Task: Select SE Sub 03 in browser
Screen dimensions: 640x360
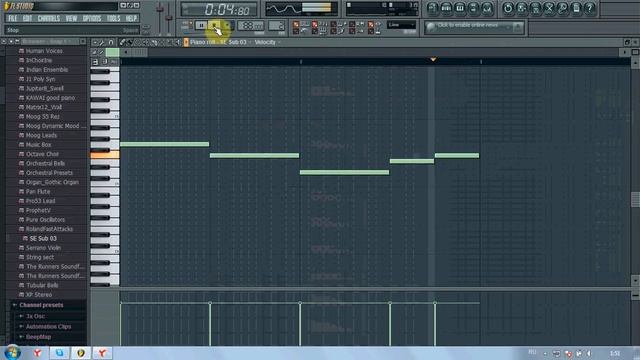Action: 42,239
